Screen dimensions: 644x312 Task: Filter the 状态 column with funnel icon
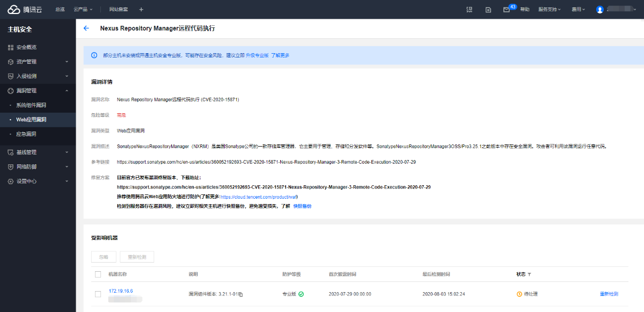tap(529, 274)
